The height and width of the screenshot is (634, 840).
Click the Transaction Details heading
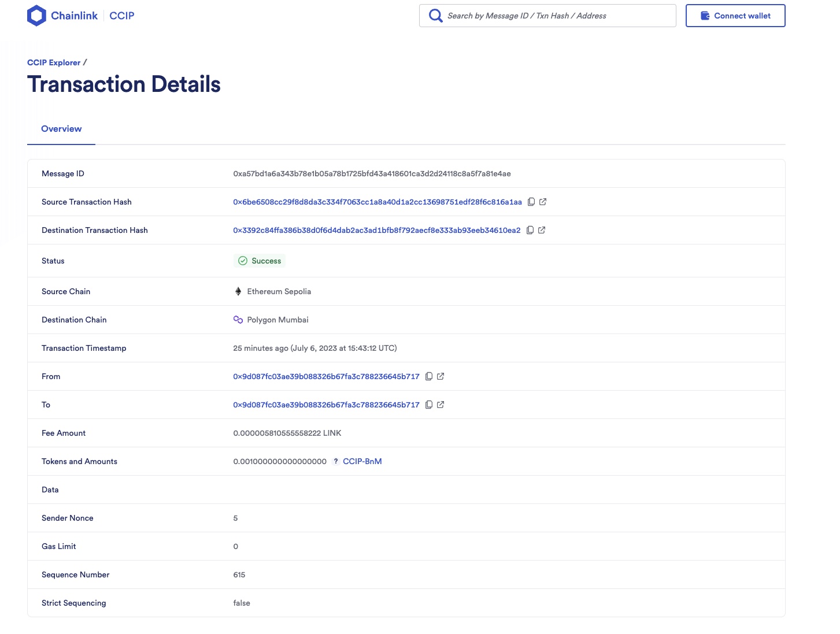pyautogui.click(x=124, y=84)
